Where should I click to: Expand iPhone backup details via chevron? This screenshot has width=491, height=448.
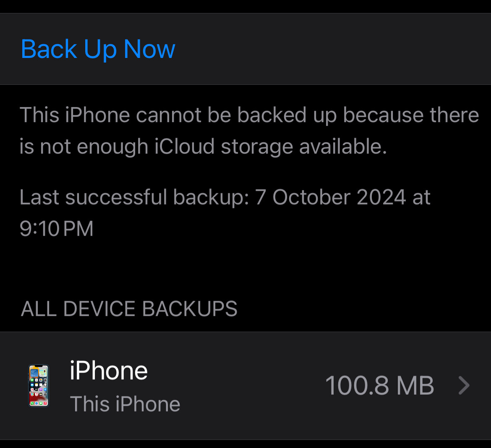[x=464, y=386]
